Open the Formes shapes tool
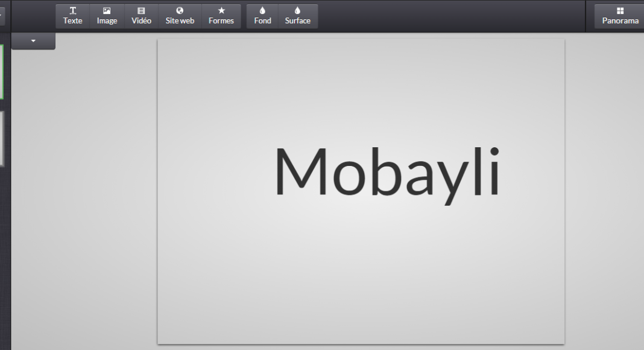Image resolution: width=644 pixels, height=350 pixels. click(221, 16)
